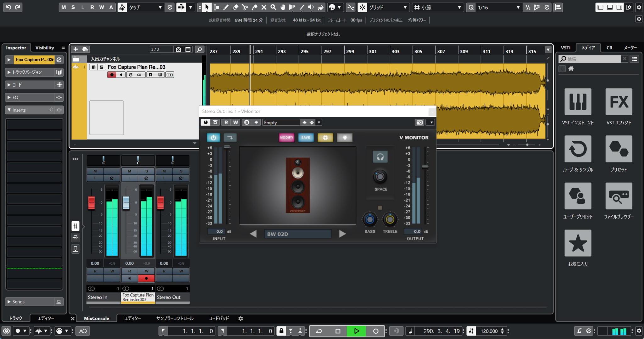The image size is (644, 339).
Task: Open コードパッド tab
Action: 219,319
